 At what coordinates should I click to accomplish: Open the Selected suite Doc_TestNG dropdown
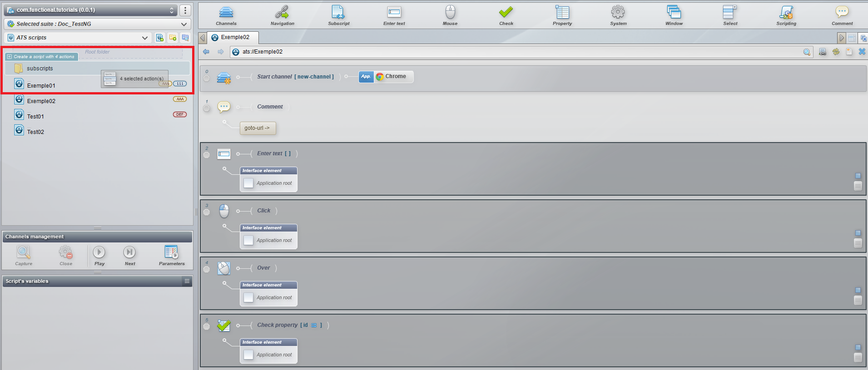[97, 24]
